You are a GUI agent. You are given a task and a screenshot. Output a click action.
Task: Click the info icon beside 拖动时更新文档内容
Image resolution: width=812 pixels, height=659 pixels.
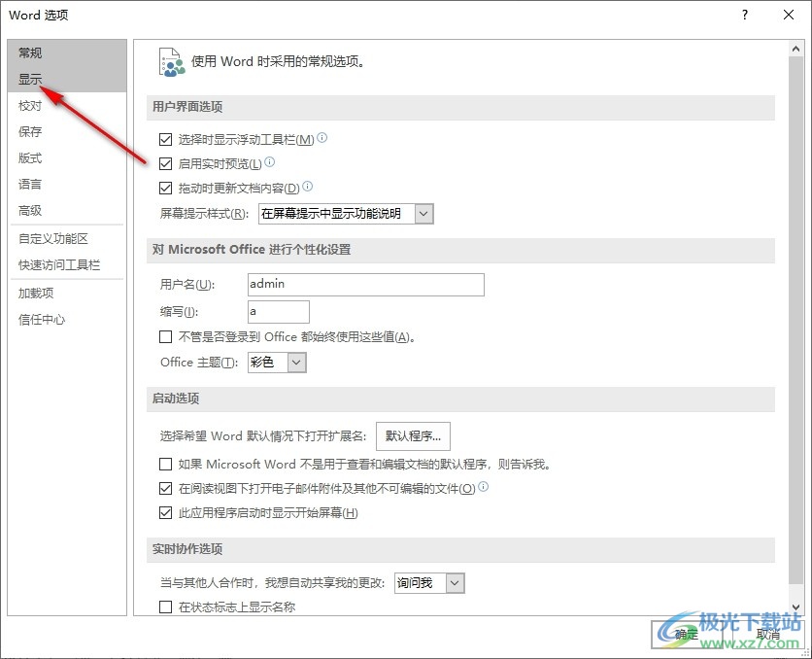pyautogui.click(x=308, y=186)
